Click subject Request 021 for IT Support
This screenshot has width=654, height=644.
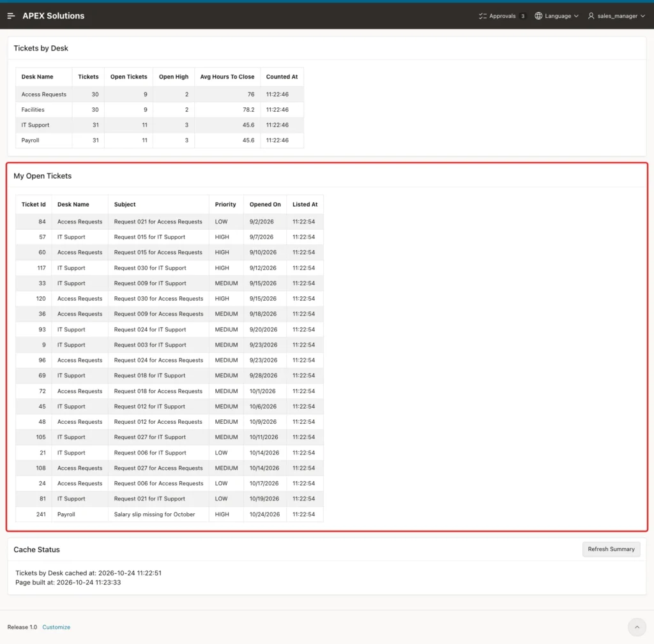tap(149, 498)
